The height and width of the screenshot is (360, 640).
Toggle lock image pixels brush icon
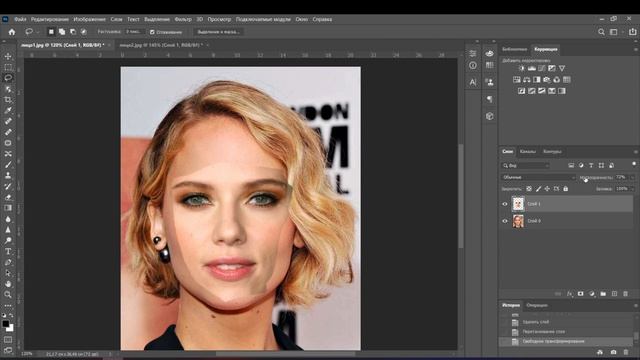[538, 189]
